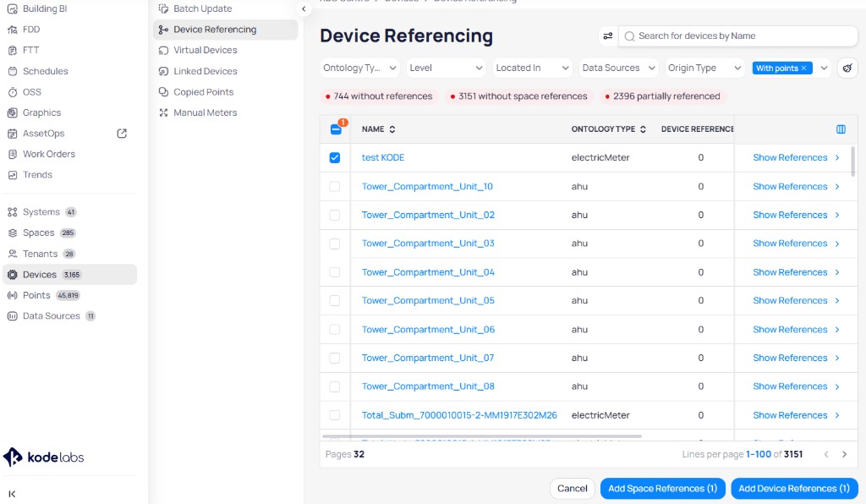Viewport: 866px width, 504px height.
Task: Open the Ontology Type filter dropdown
Action: 359,68
